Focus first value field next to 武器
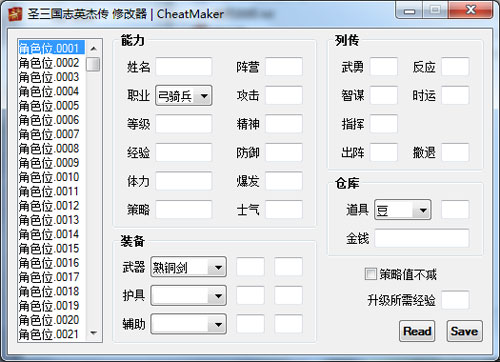The width and height of the screenshot is (500, 362). point(250,267)
